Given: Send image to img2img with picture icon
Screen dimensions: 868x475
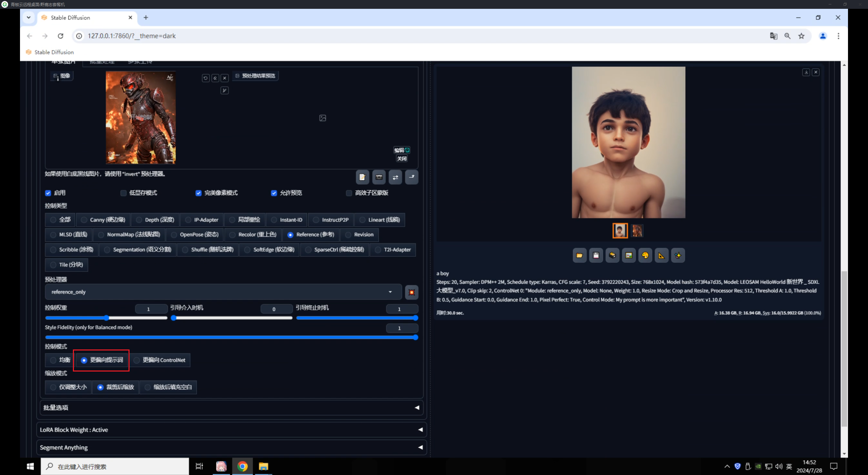Looking at the screenshot, I should 629,255.
